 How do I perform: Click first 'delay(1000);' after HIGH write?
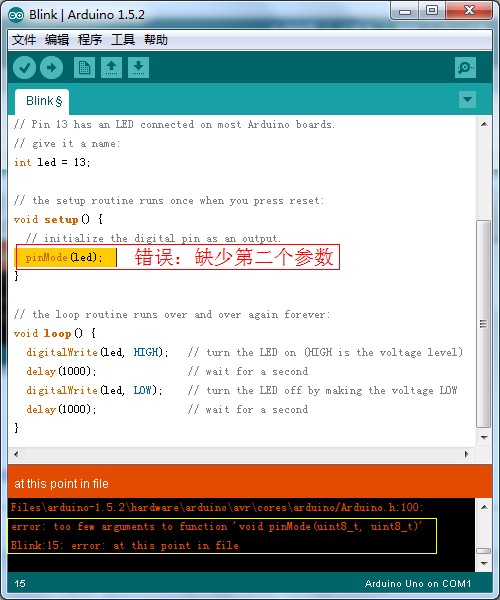tap(61, 371)
